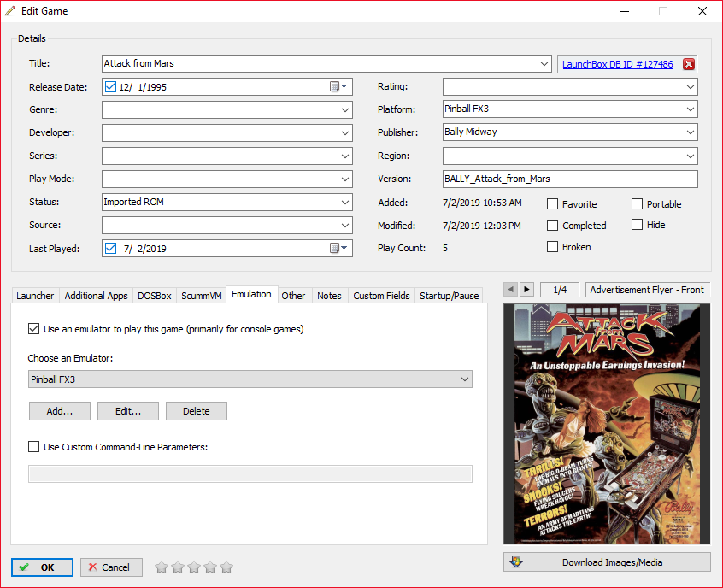The width and height of the screenshot is (723, 588).
Task: Show the next image with the right arrow
Action: (526, 290)
